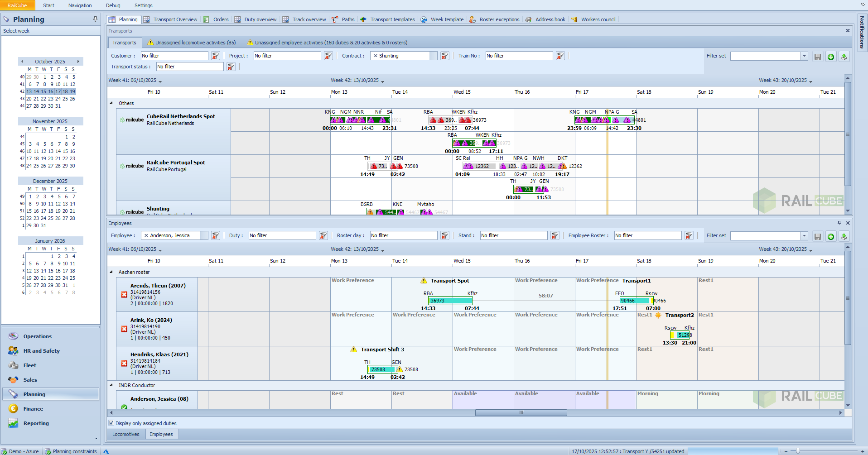
Task: Open the Fleet module in sidebar
Action: (x=29, y=365)
